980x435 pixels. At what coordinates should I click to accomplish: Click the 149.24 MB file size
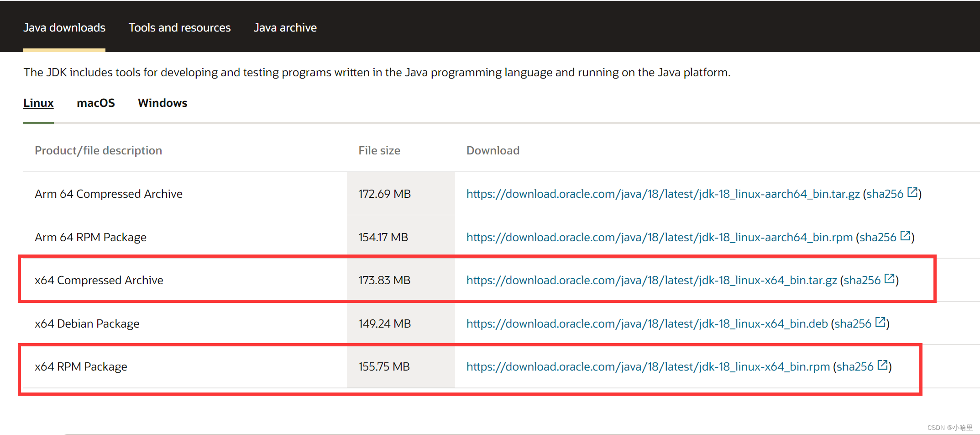click(x=384, y=324)
